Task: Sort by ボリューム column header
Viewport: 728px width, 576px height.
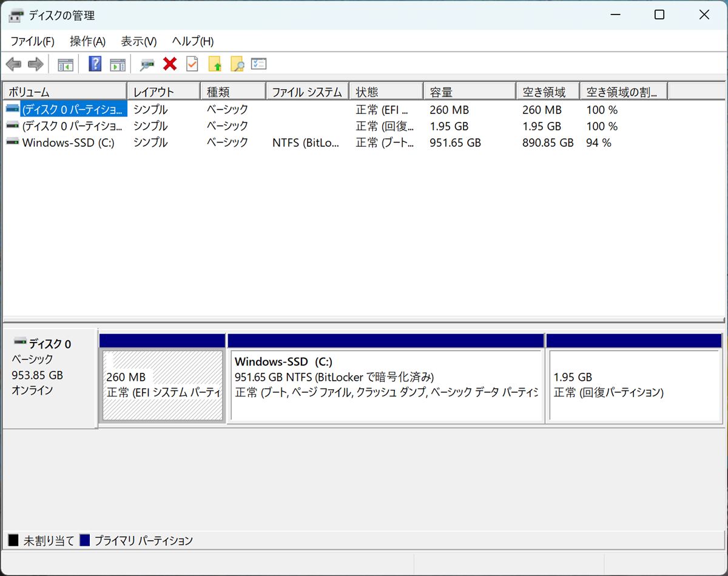Action: [65, 92]
